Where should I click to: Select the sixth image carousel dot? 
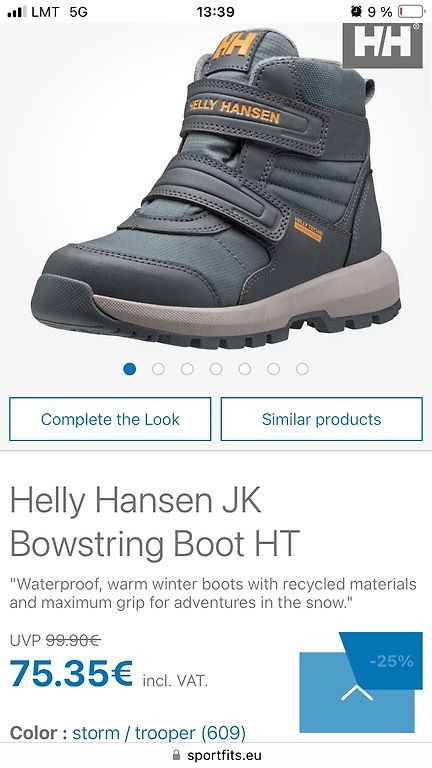tap(274, 369)
